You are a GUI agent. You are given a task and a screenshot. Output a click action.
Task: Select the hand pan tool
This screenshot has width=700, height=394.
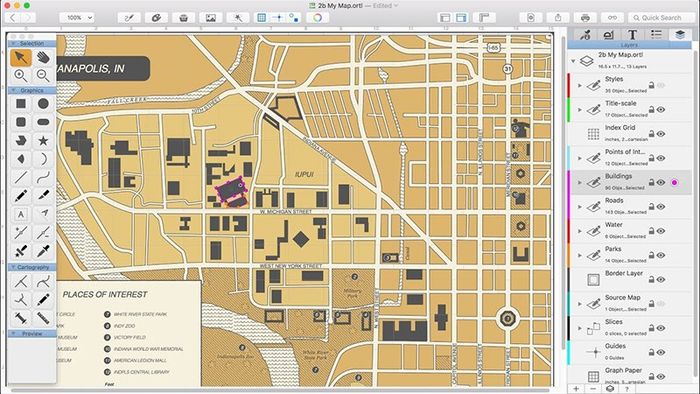[43, 57]
